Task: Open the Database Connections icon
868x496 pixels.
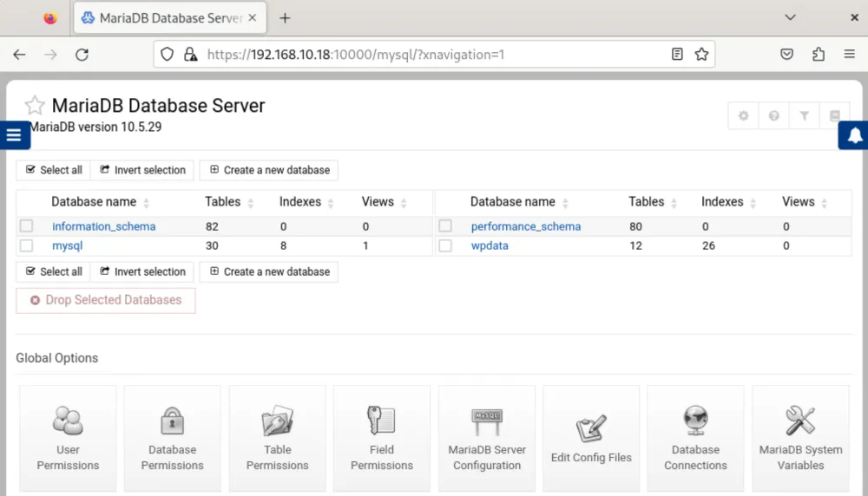Action: click(x=695, y=437)
